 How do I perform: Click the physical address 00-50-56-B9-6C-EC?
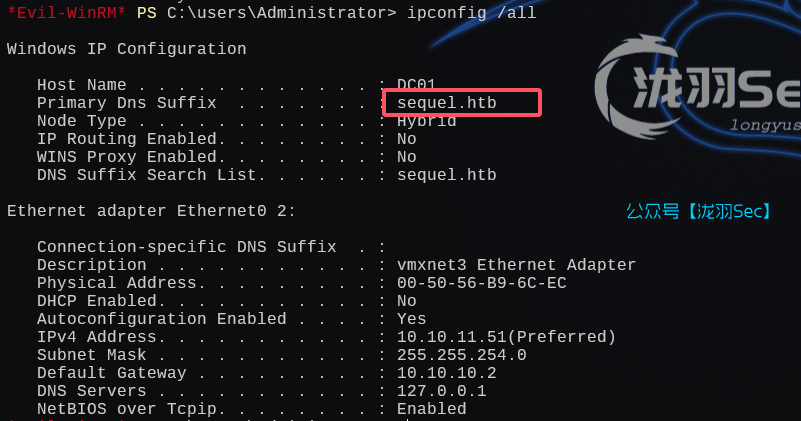click(x=481, y=283)
